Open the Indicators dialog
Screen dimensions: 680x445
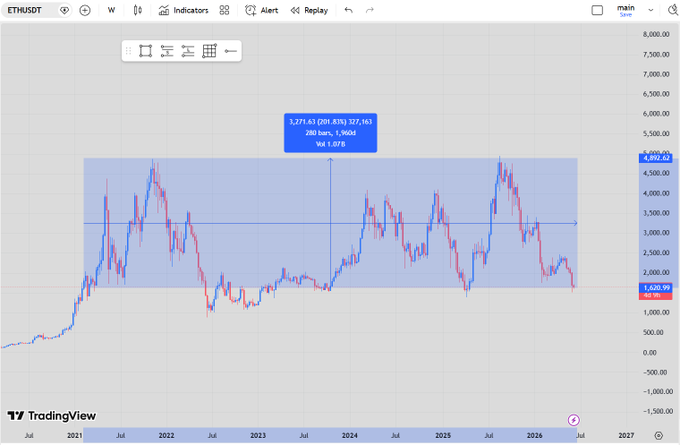(183, 10)
